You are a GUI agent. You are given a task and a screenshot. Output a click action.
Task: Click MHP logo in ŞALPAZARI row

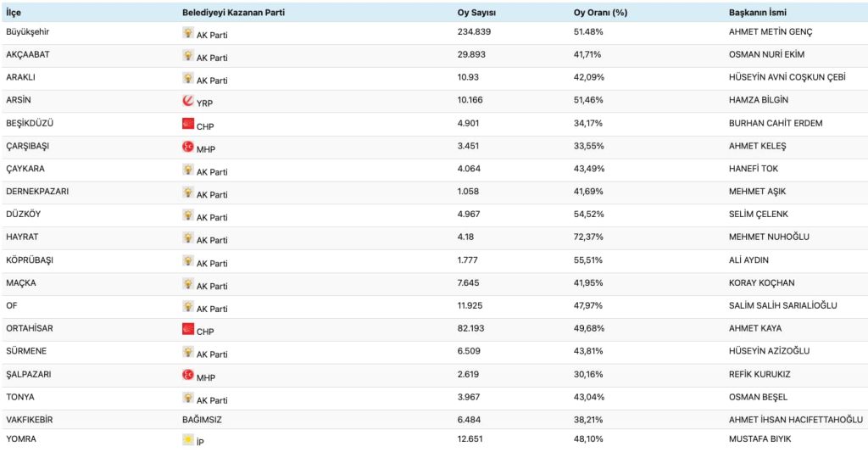point(188,375)
